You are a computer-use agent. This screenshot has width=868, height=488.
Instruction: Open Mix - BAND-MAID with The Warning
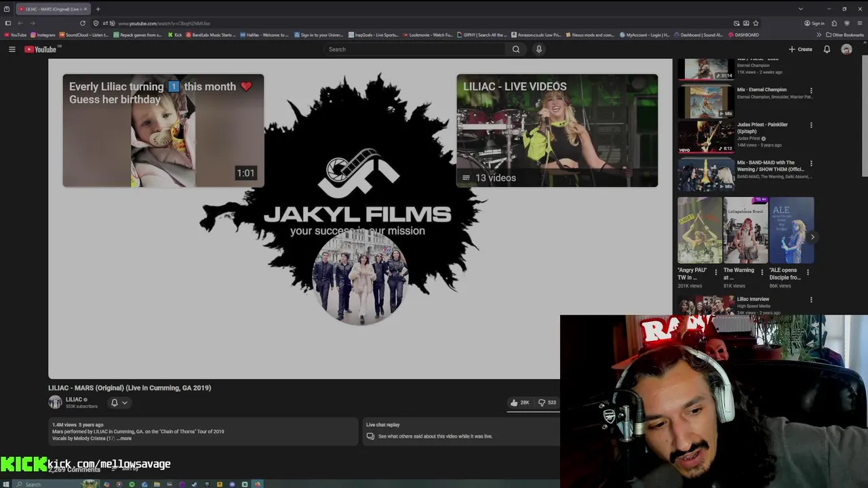(706, 176)
